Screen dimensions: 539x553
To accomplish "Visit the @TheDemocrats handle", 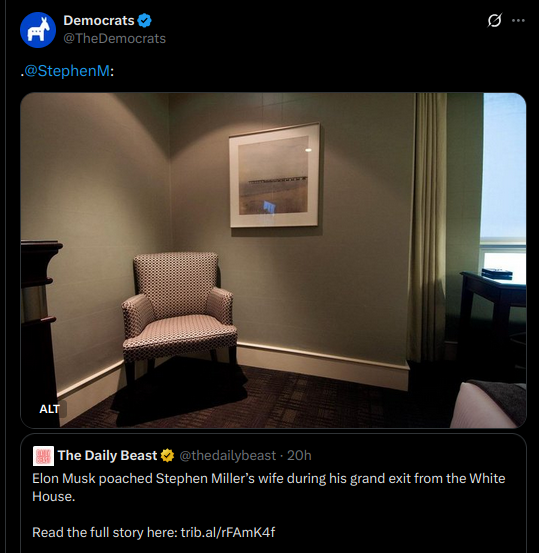I will [x=115, y=38].
